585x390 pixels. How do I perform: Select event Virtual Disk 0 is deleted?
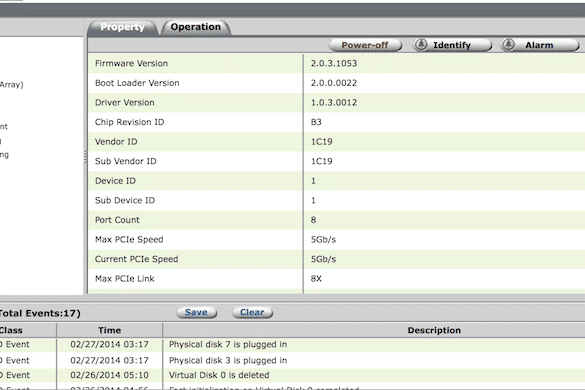point(219,375)
